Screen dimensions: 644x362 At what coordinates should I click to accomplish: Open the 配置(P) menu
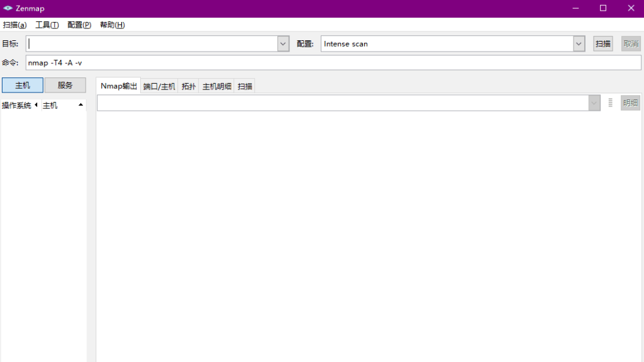pyautogui.click(x=79, y=25)
